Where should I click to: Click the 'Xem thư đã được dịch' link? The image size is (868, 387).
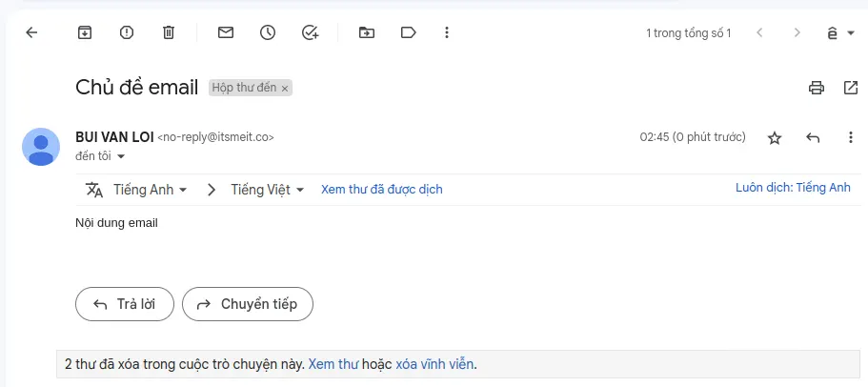[x=381, y=190]
